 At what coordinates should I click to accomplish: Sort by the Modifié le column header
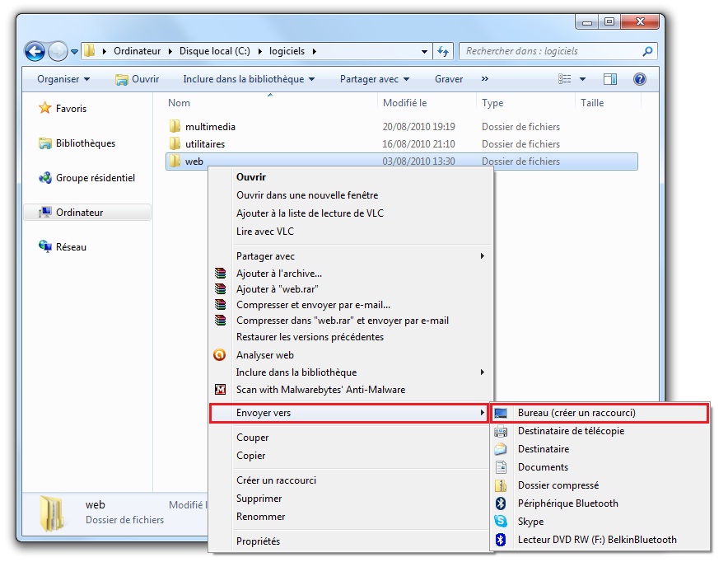point(404,103)
